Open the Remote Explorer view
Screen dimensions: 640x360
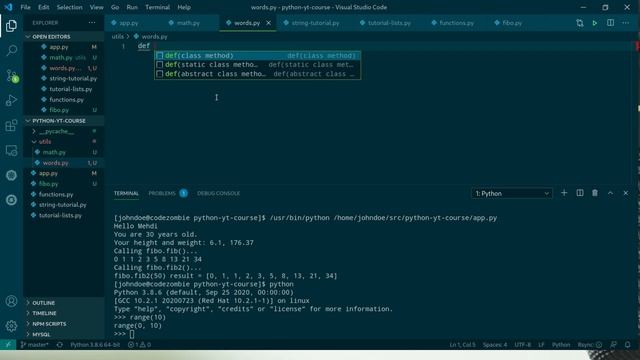tap(11, 151)
